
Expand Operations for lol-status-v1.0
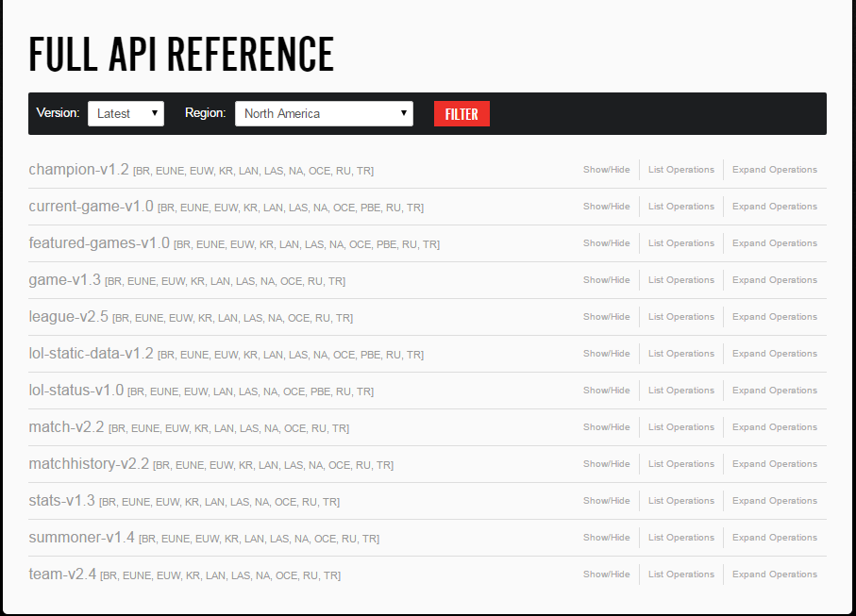coord(775,391)
